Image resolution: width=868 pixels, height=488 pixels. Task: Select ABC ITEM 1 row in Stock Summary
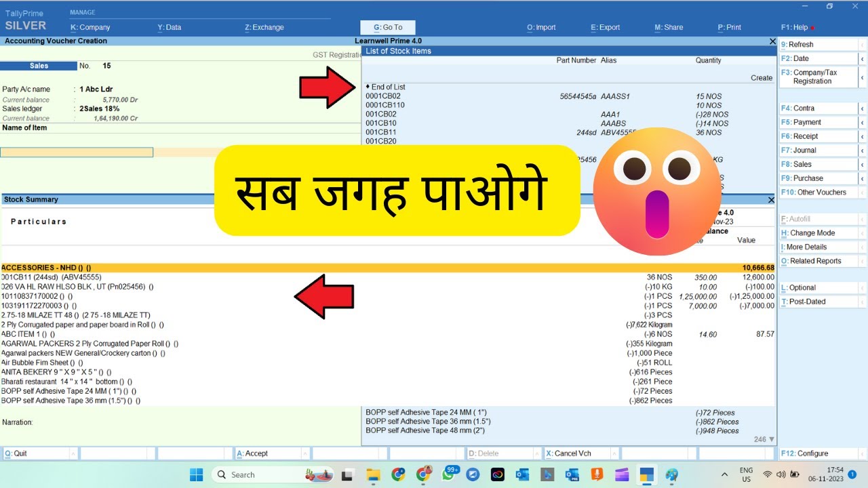tap(388, 334)
